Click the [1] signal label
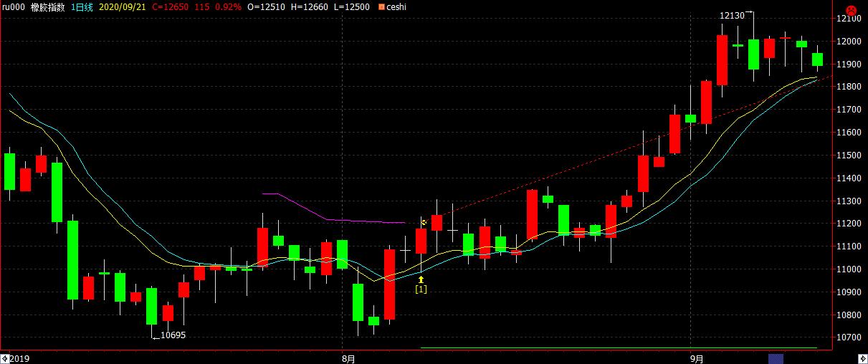The height and width of the screenshot is (364, 868). pos(421,289)
